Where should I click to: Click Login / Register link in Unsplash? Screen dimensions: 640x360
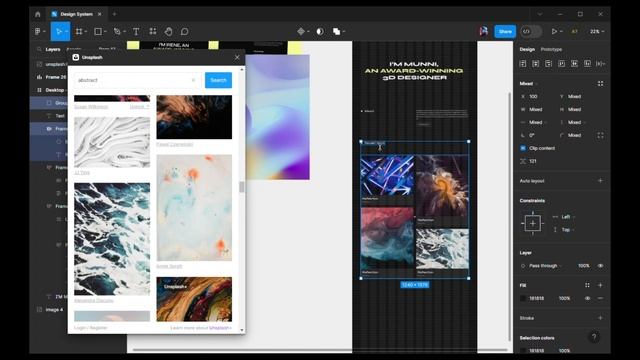click(x=91, y=328)
